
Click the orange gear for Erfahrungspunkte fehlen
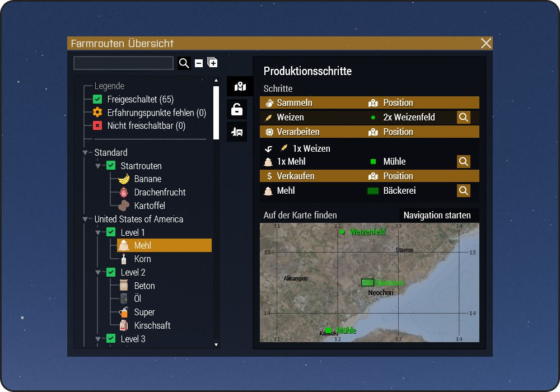click(x=97, y=113)
